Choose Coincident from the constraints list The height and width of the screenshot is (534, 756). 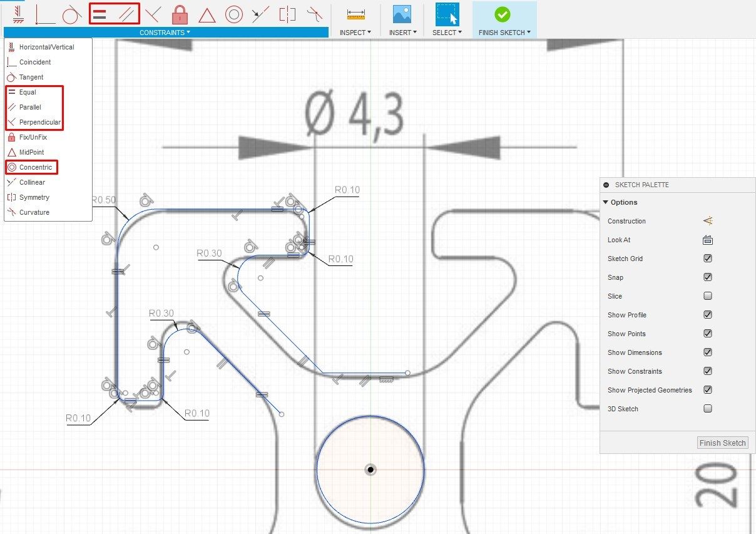coord(34,62)
